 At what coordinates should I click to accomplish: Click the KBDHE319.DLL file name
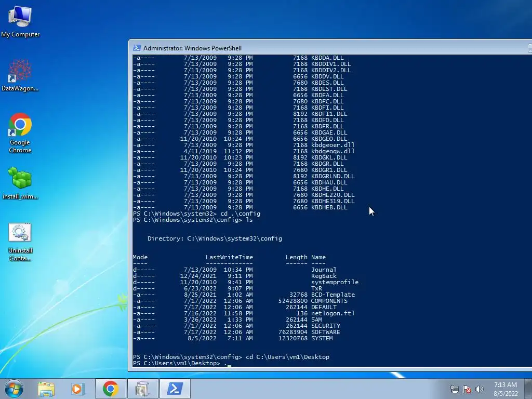(x=333, y=201)
